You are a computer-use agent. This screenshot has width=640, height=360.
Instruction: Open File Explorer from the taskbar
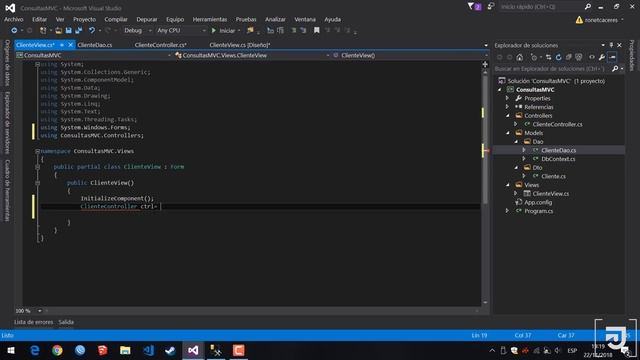tap(125, 350)
